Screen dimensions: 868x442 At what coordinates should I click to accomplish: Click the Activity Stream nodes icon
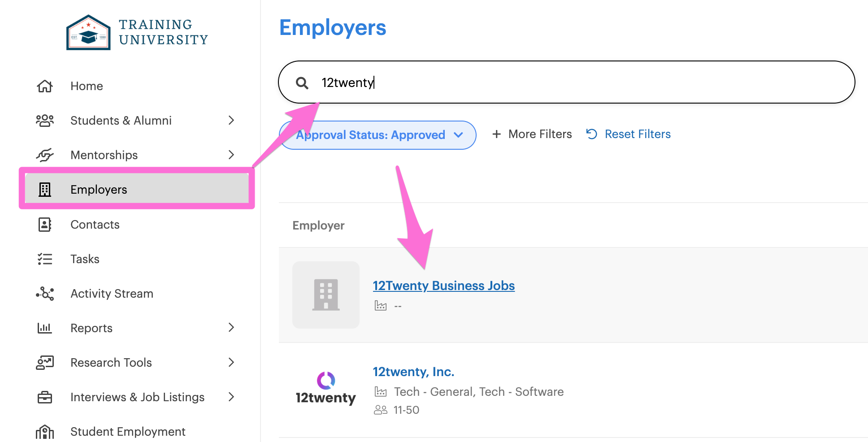point(45,294)
